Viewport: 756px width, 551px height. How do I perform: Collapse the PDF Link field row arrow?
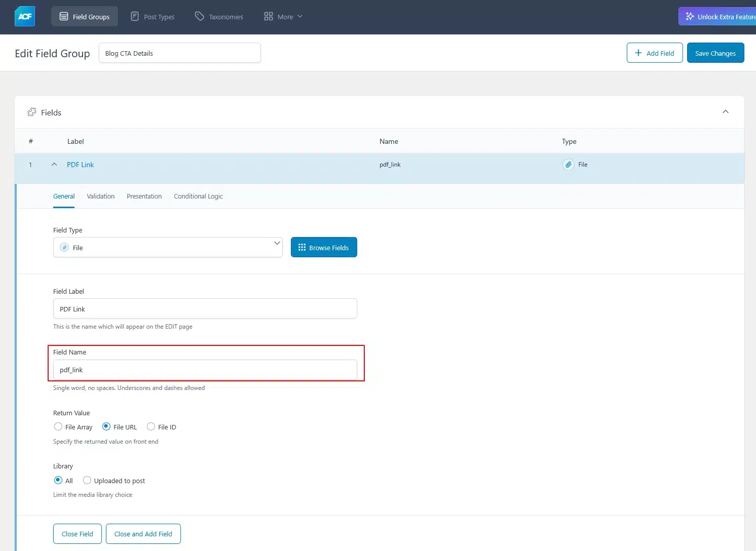tap(54, 165)
